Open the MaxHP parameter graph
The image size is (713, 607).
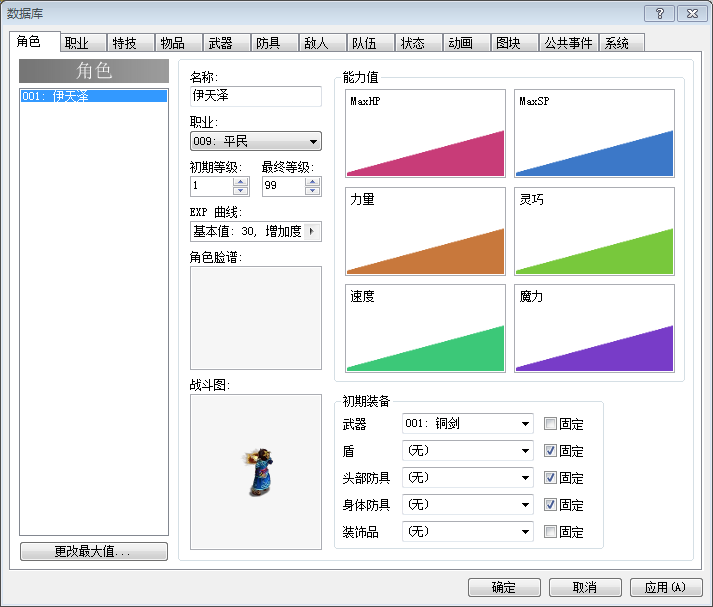point(425,133)
